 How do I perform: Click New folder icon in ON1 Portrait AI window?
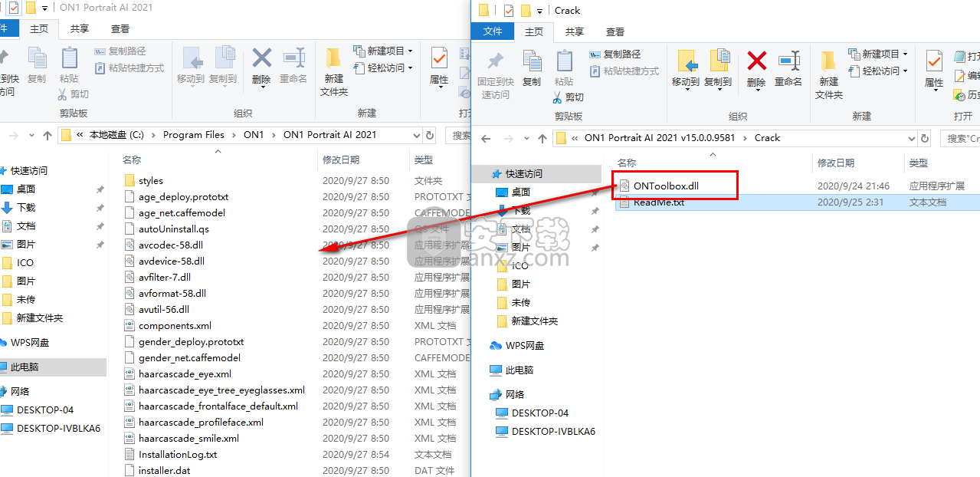tap(333, 58)
